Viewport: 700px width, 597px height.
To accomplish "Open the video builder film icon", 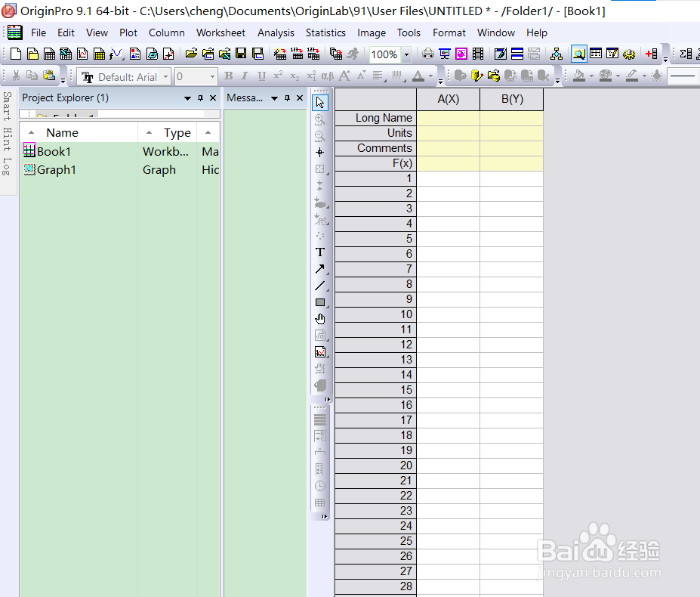I will [478, 54].
